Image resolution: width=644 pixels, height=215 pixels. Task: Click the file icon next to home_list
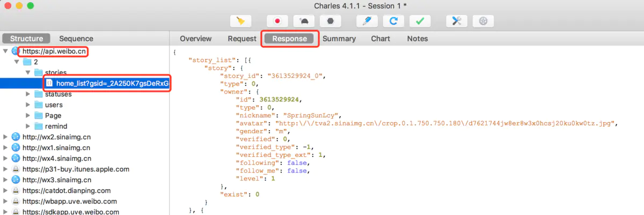pyautogui.click(x=49, y=83)
